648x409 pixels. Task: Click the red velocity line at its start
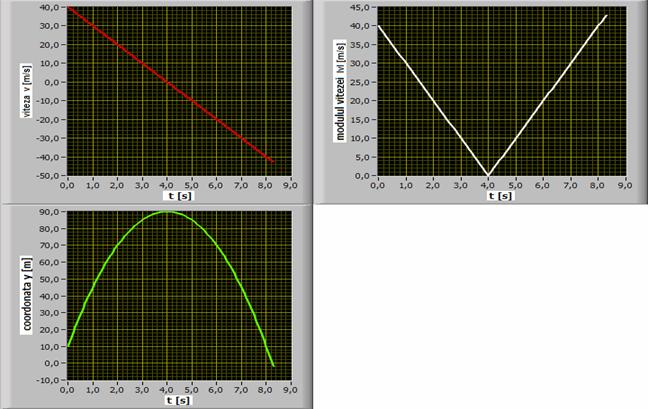click(70, 9)
